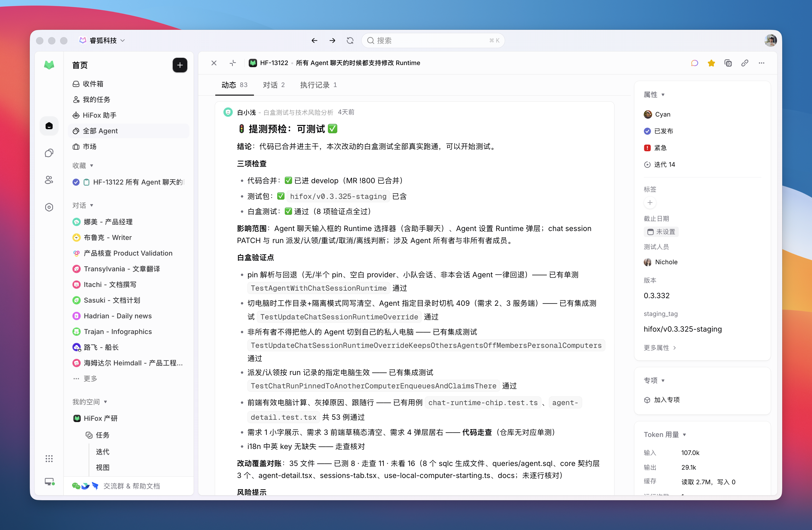This screenshot has height=530, width=812.
Task: Click the 紧急 priority property
Action: pos(656,148)
